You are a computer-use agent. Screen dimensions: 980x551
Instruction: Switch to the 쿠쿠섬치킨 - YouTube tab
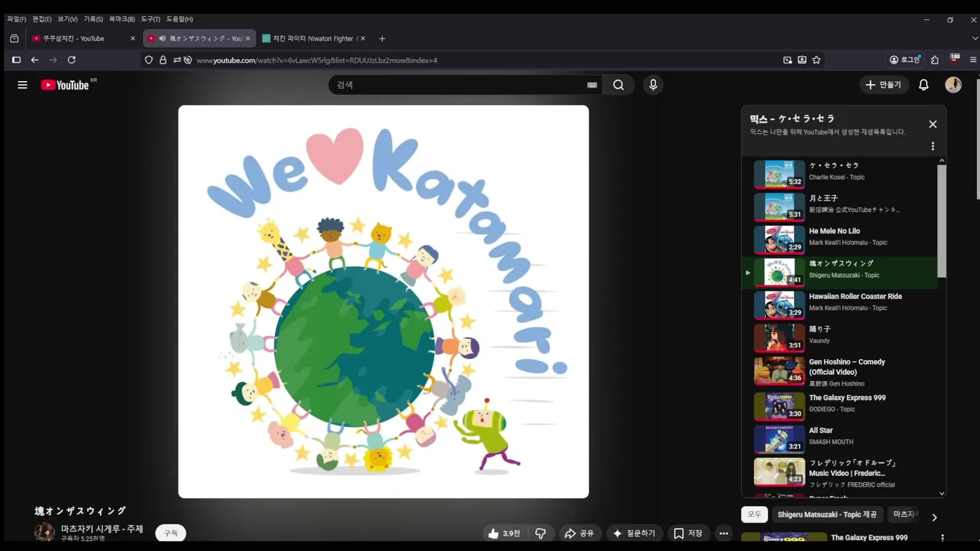(x=84, y=38)
